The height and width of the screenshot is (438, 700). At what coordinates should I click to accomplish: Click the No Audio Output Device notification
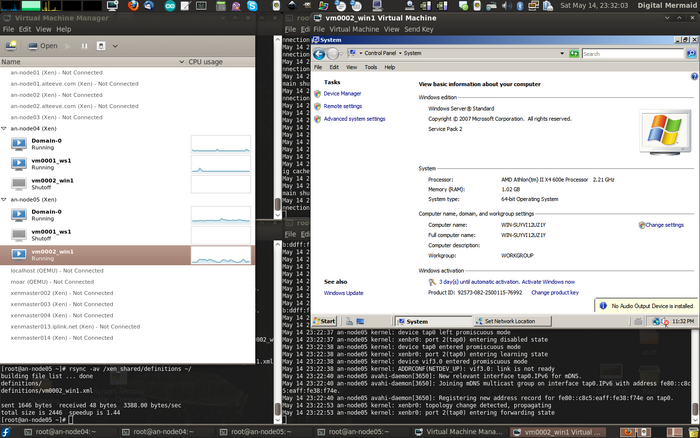click(x=646, y=306)
